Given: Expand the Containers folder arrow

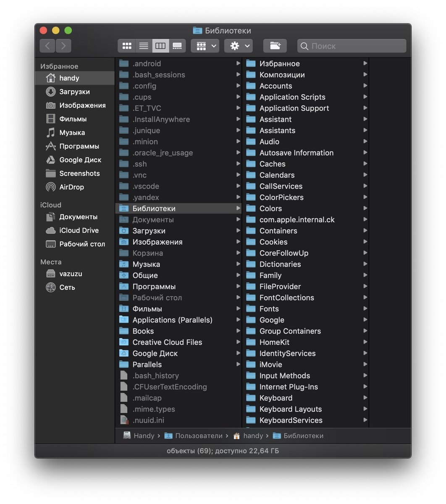Looking at the screenshot, I should [365, 231].
